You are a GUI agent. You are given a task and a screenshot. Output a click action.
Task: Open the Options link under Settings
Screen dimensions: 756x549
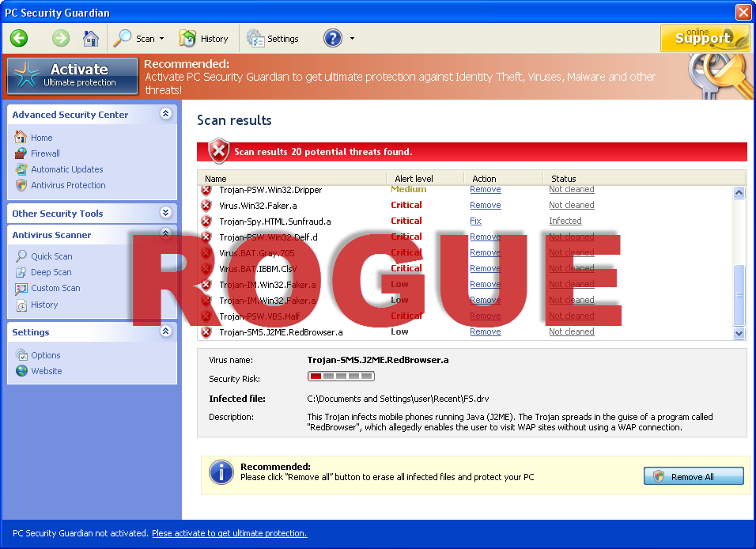point(46,355)
